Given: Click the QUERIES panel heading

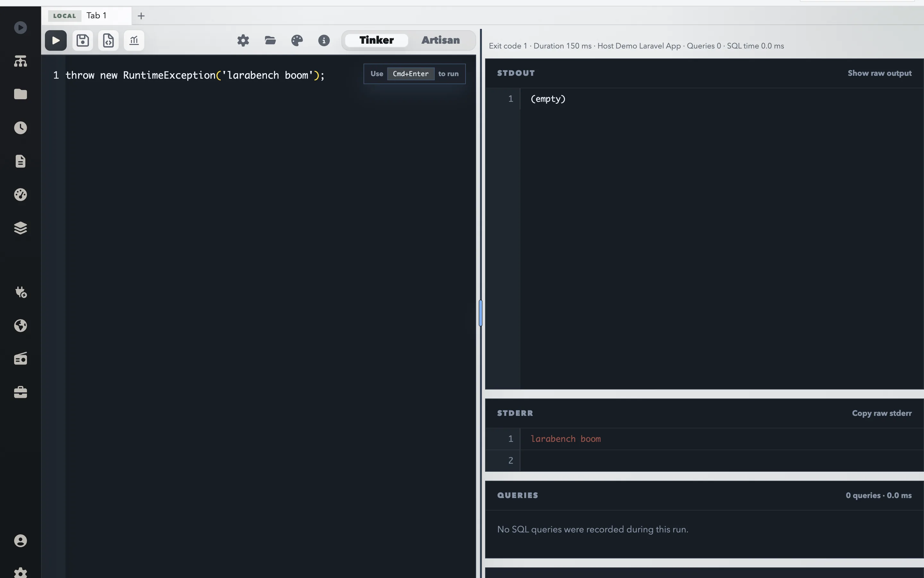Looking at the screenshot, I should pyautogui.click(x=518, y=495).
